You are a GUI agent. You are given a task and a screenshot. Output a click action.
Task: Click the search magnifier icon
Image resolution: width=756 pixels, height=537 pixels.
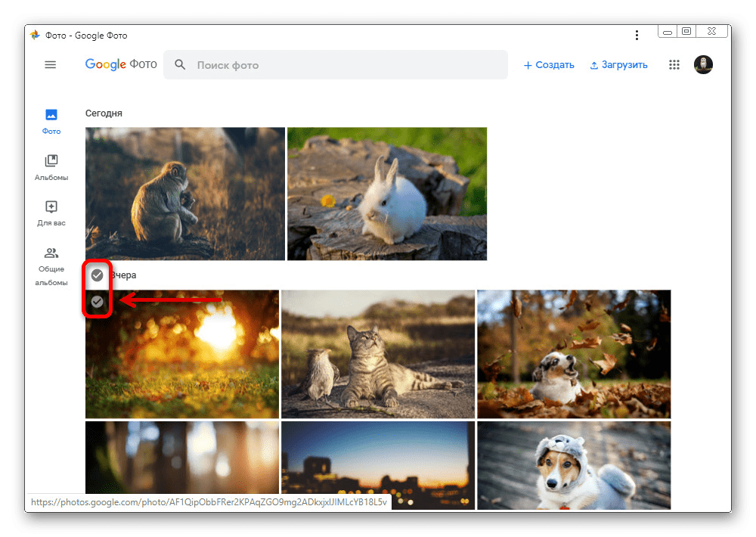180,65
